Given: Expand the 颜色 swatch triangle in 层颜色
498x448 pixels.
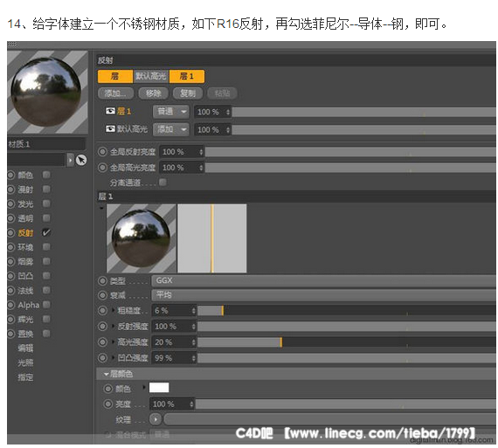Looking at the screenshot, I should [144, 388].
